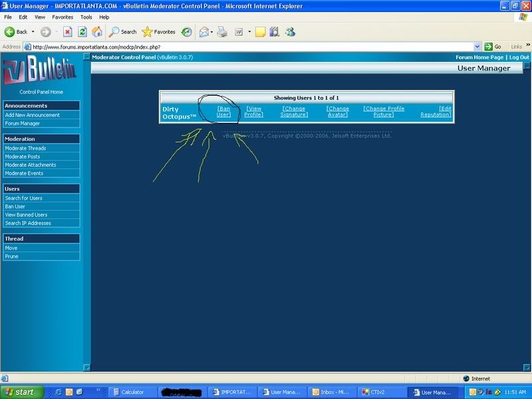
Task: Open the Mail toolbar icon
Action: 203,31
